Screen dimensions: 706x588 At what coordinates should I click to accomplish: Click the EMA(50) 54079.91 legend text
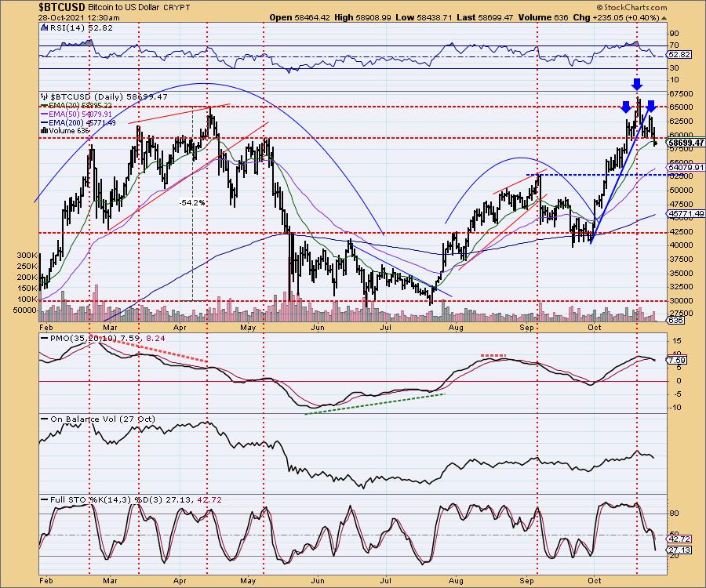tap(80, 114)
